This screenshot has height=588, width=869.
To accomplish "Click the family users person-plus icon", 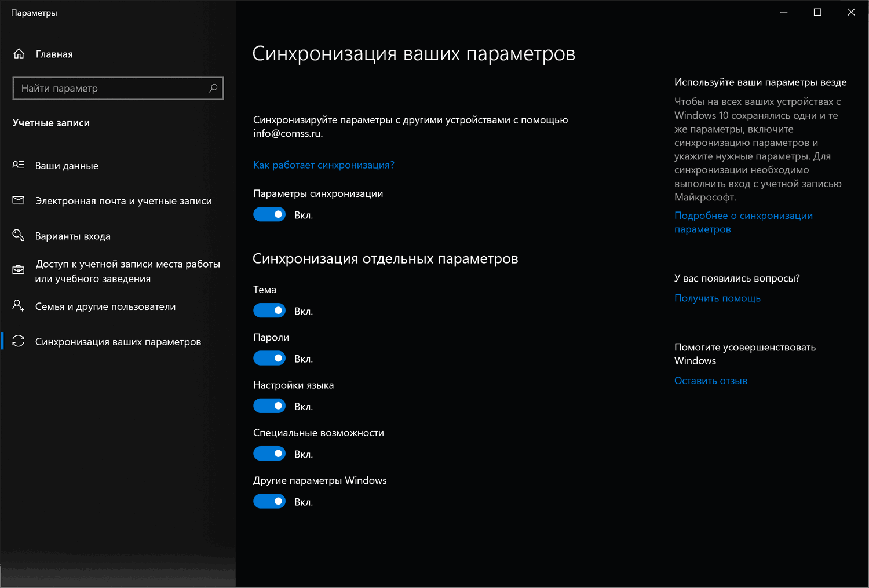I will tap(19, 306).
